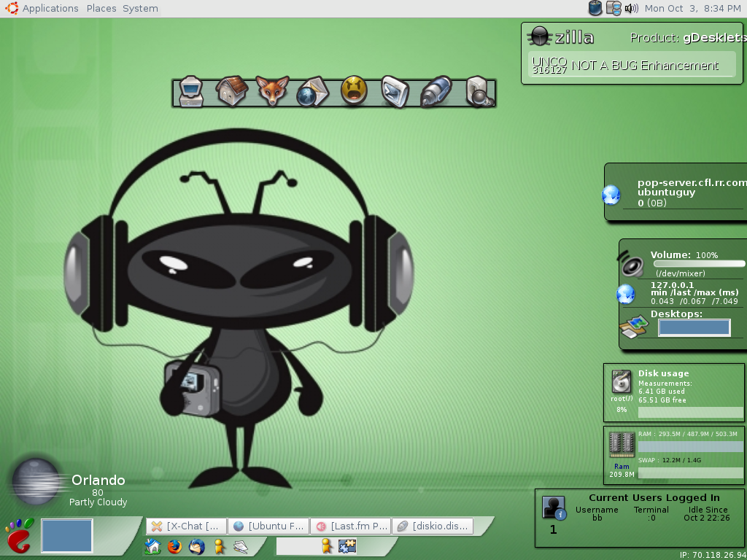Launch Firefox via the fox head icon
Image resolution: width=747 pixels, height=560 pixels.
[x=272, y=90]
